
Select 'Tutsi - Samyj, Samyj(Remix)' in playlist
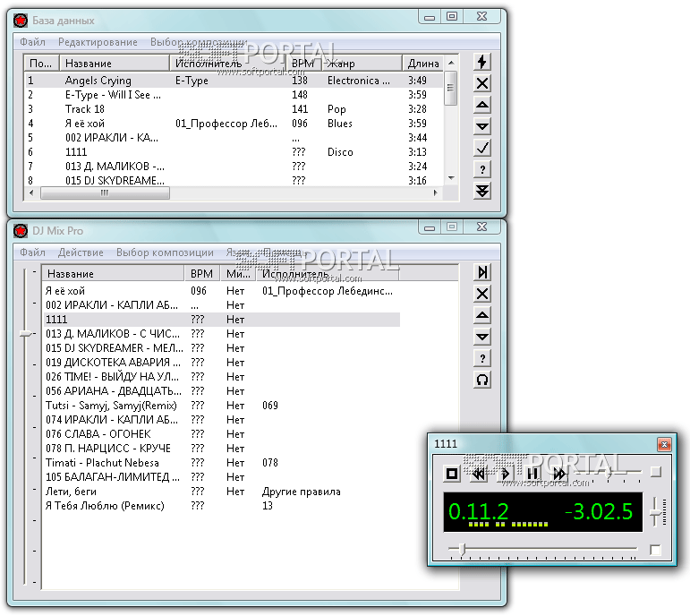pos(221,406)
